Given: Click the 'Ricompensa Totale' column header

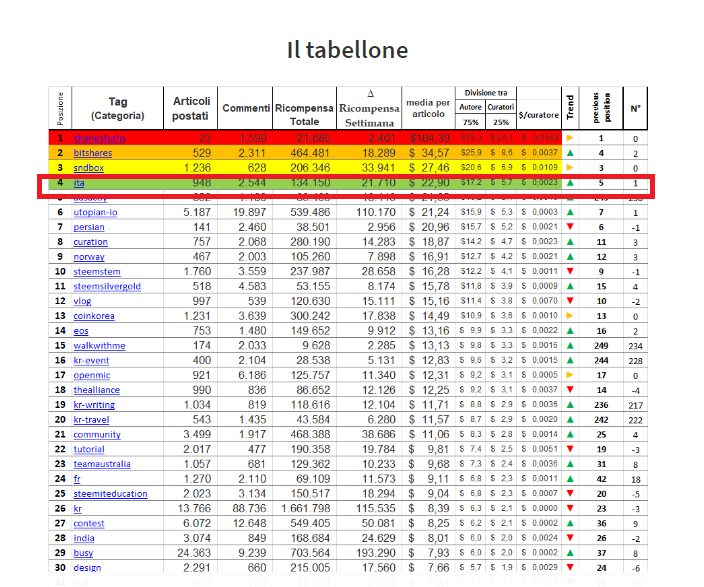Looking at the screenshot, I should click(304, 115).
